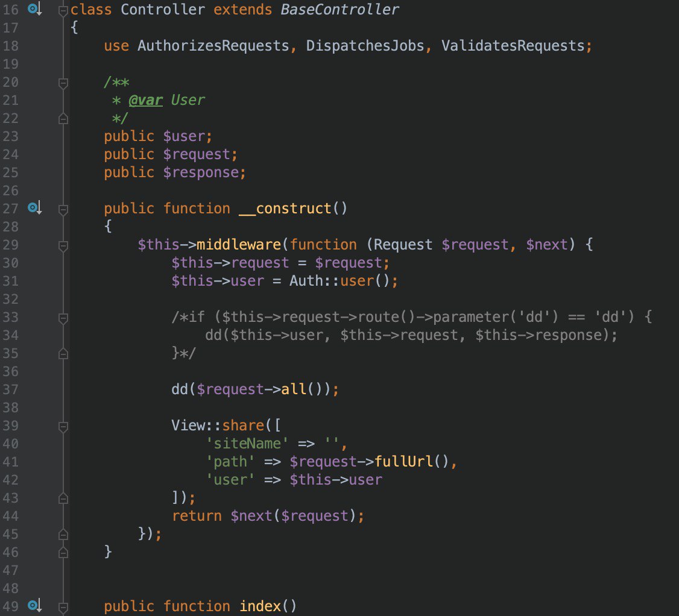Collapse the __construct function fold on line 27
Image resolution: width=679 pixels, height=616 pixels.
[63, 209]
